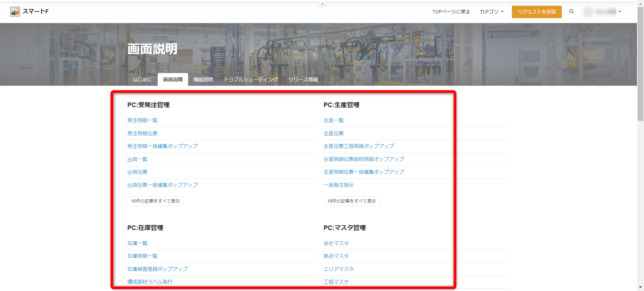Open the 受注明細伝票 article
This screenshot has width=644, height=291.
(142, 133)
